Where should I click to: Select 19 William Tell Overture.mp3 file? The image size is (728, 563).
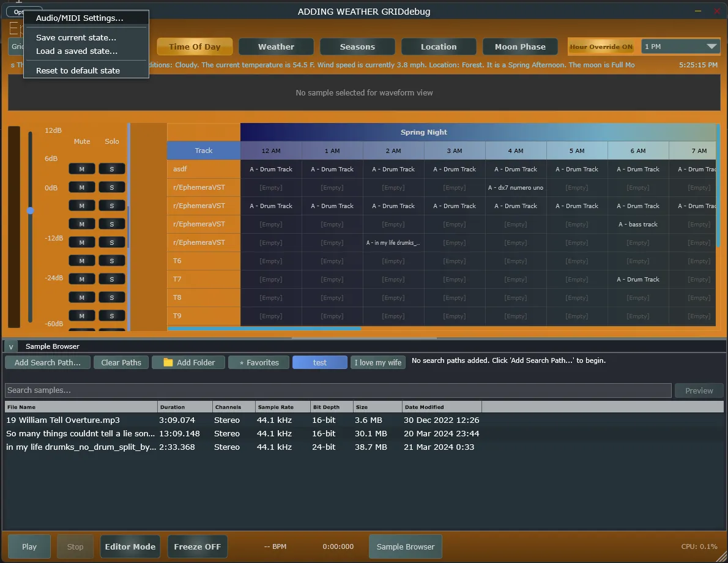[x=63, y=420]
